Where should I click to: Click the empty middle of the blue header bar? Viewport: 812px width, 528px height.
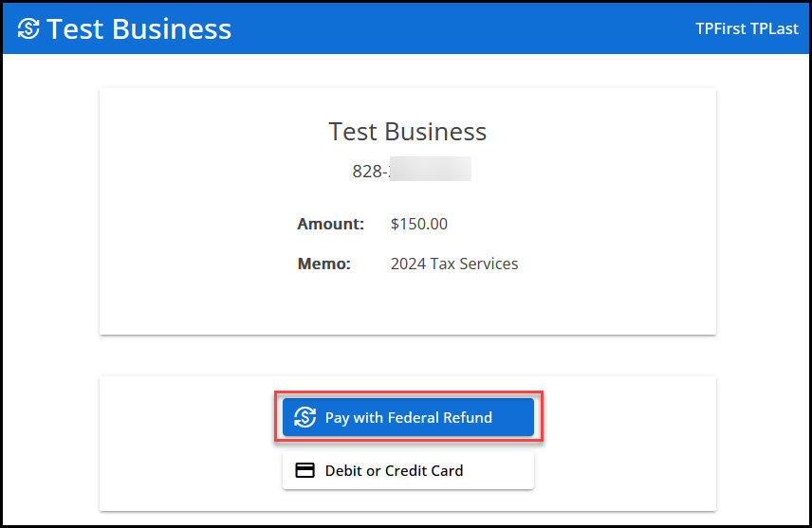[x=455, y=28]
